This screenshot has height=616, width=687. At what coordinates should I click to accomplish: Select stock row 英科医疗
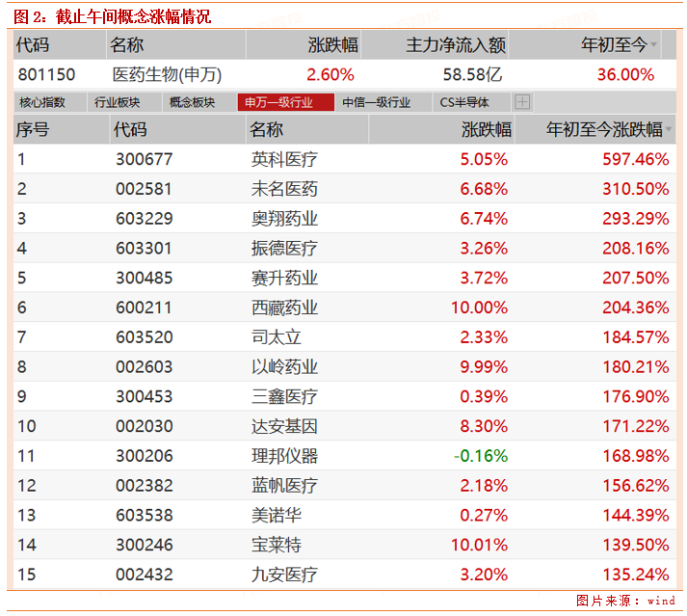[344, 159]
